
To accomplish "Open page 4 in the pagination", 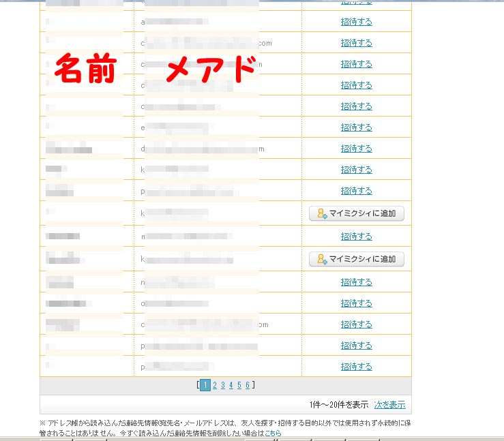I will (231, 385).
